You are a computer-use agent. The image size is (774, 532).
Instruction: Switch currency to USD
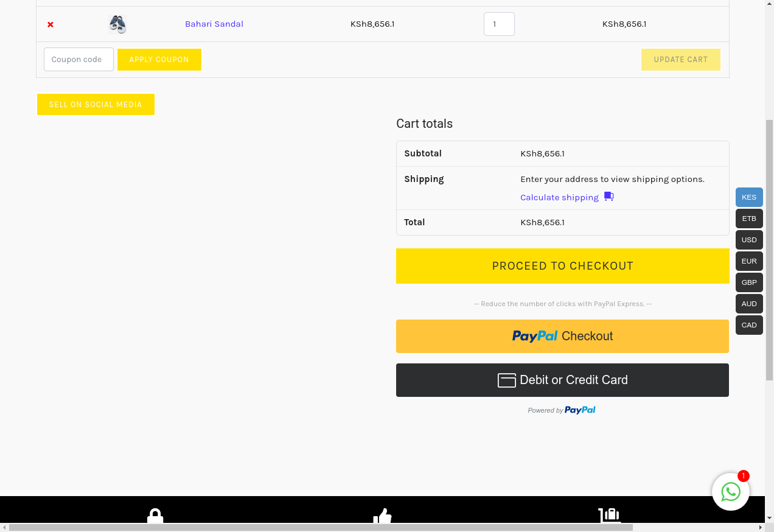(x=749, y=240)
